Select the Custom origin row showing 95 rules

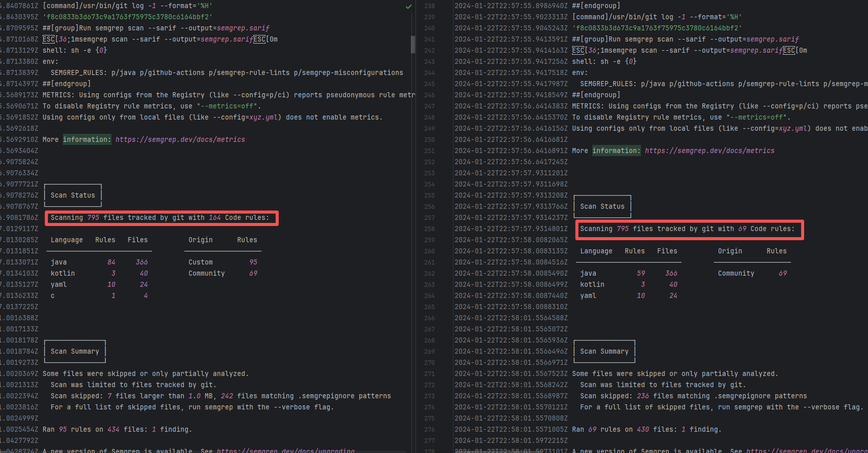click(222, 262)
